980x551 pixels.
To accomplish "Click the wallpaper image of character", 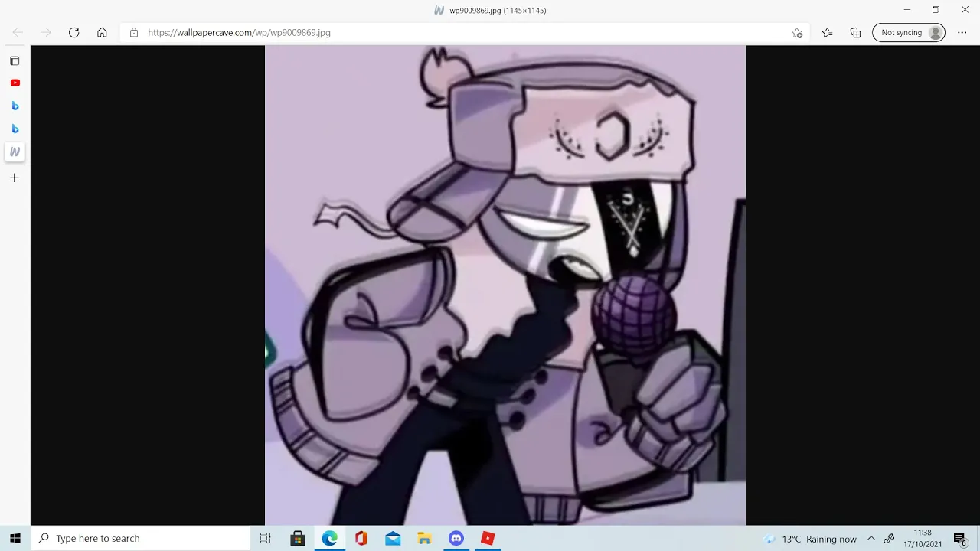I will 505,285.
